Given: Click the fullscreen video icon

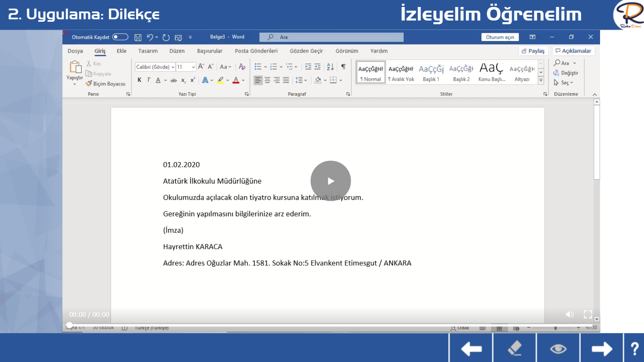Looking at the screenshot, I should click(x=588, y=314).
